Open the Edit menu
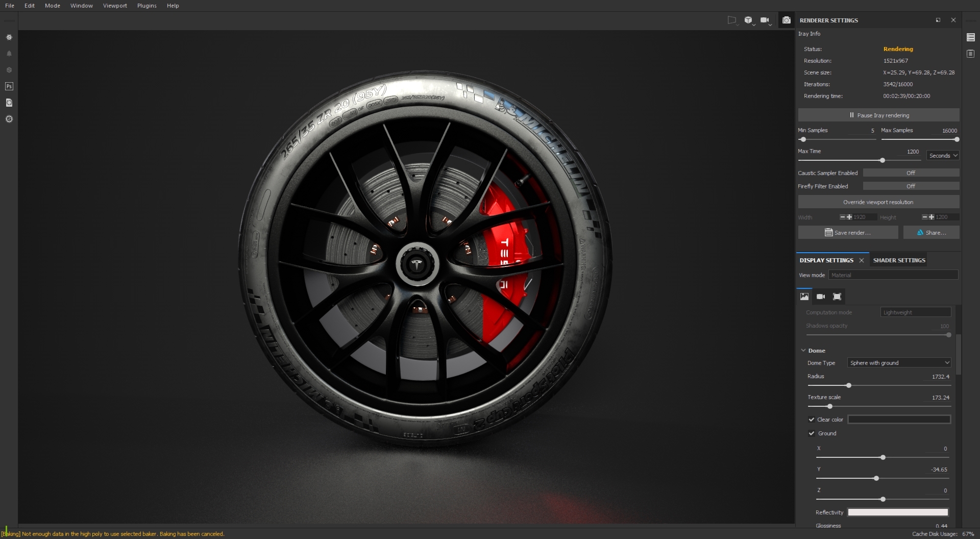Viewport: 980px width, 539px height. 30,6
